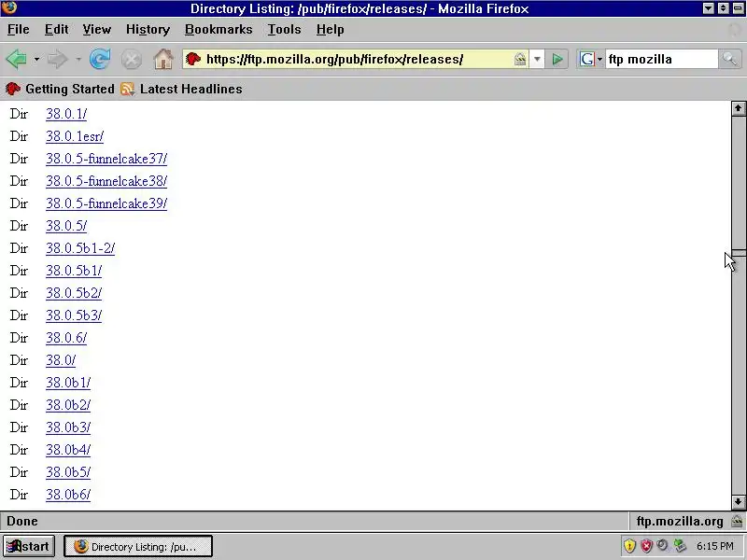This screenshot has height=560, width=747.
Task: Open the File menu
Action: pyautogui.click(x=18, y=30)
